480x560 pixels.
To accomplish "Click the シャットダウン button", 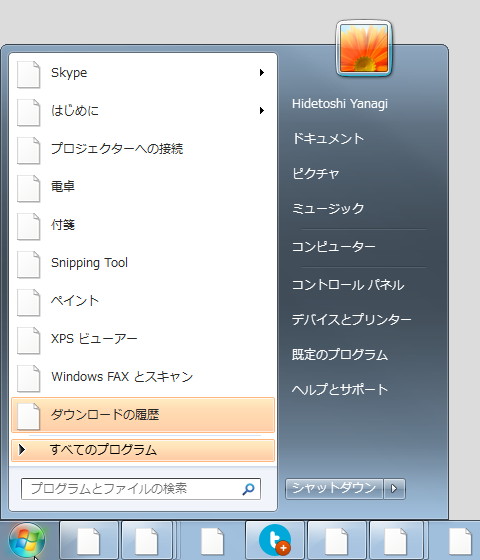I will point(334,488).
